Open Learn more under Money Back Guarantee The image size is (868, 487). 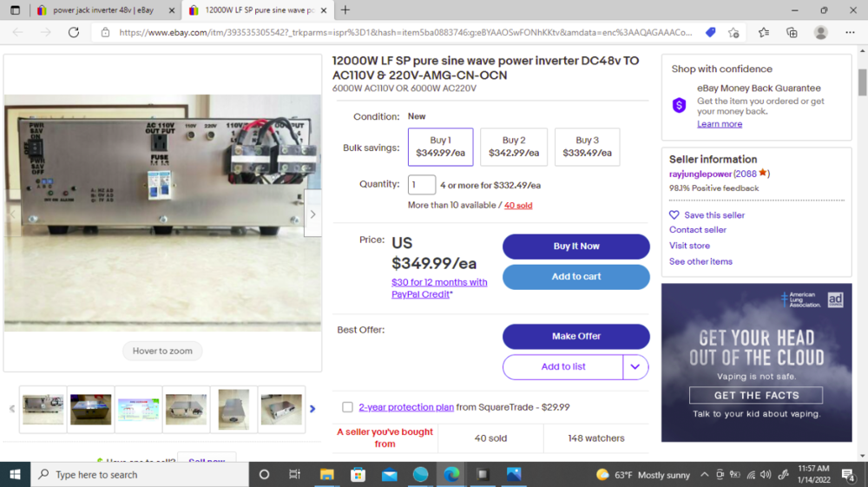coord(720,124)
